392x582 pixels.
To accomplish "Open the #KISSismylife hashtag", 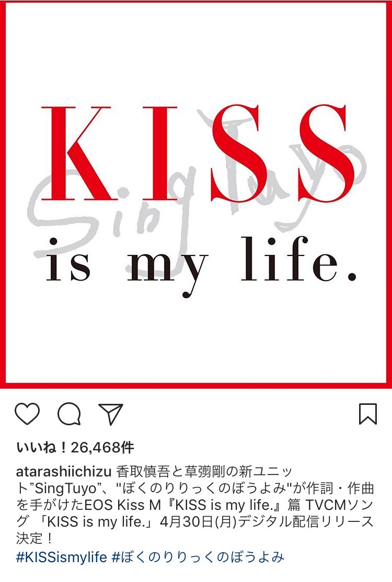I will tap(62, 557).
